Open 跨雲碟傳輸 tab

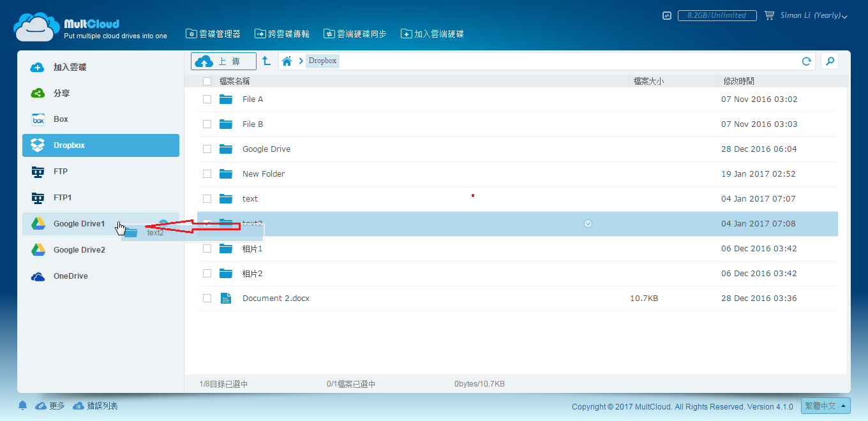click(x=282, y=34)
